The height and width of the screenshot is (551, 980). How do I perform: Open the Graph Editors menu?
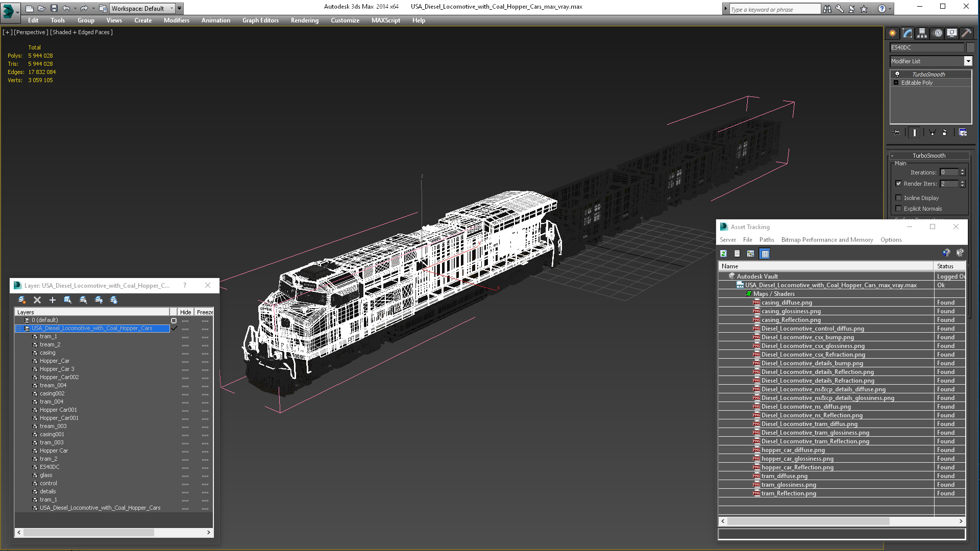pyautogui.click(x=260, y=20)
